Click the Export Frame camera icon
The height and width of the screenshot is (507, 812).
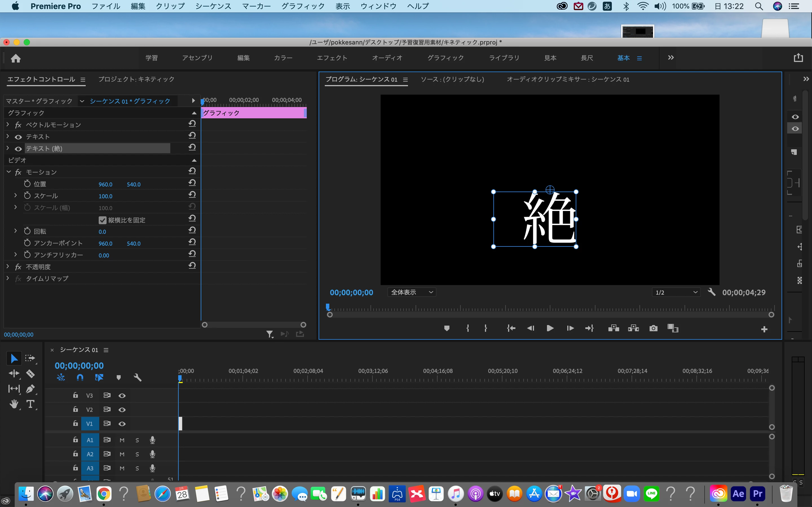(653, 328)
